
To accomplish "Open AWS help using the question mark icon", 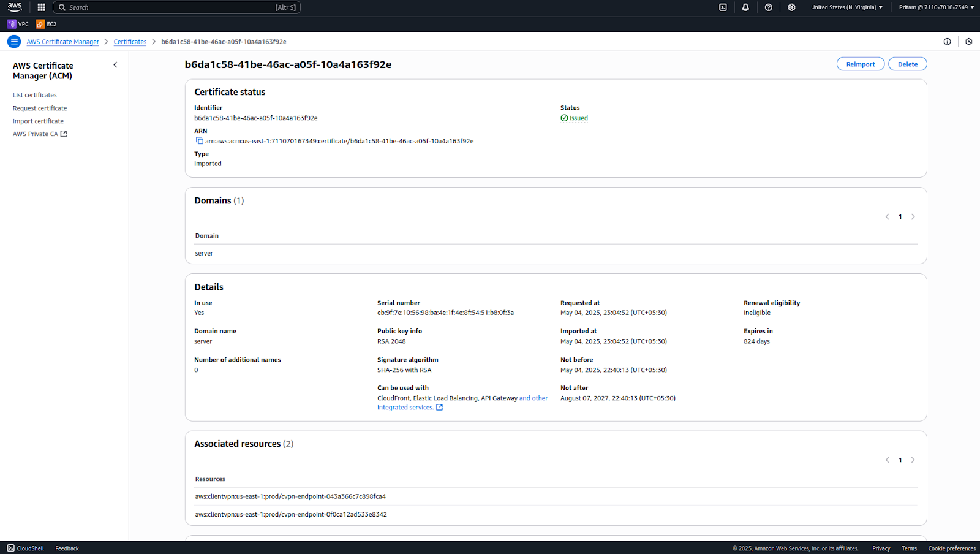I will click(x=769, y=7).
